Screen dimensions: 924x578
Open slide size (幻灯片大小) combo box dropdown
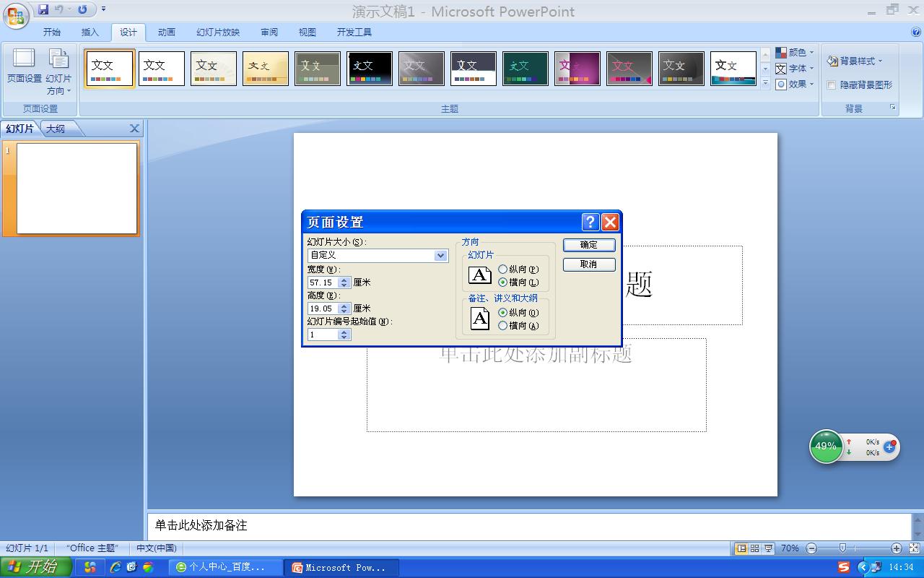point(440,256)
